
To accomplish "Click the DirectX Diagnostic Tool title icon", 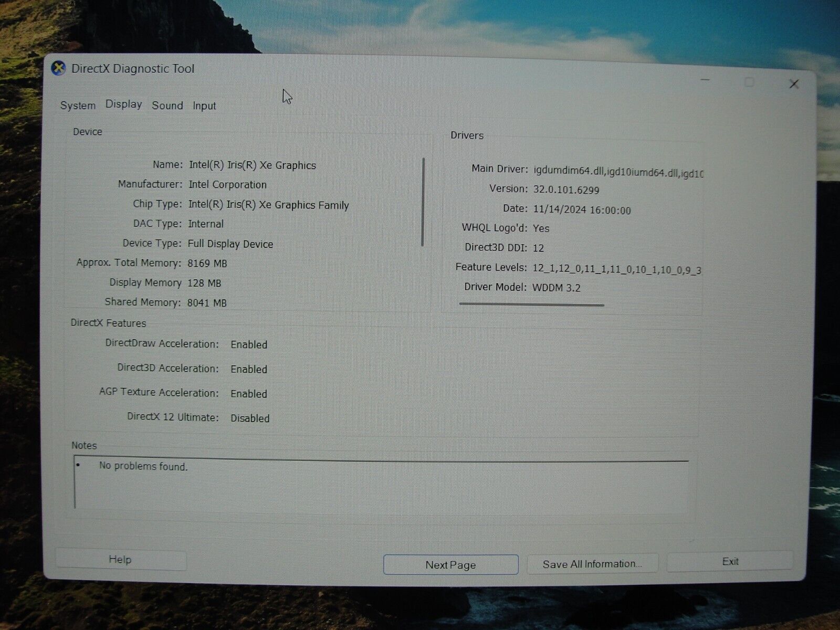I will click(x=59, y=68).
